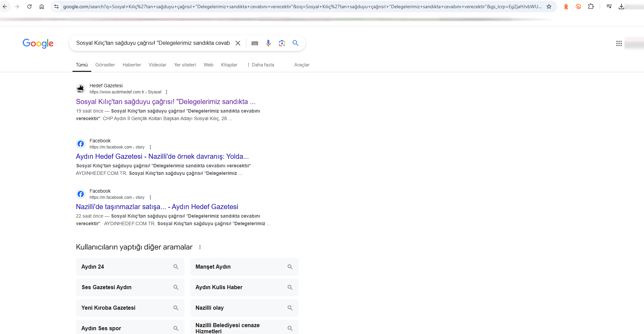Open the media control playlist icon
644x334 pixels.
tap(609, 7)
